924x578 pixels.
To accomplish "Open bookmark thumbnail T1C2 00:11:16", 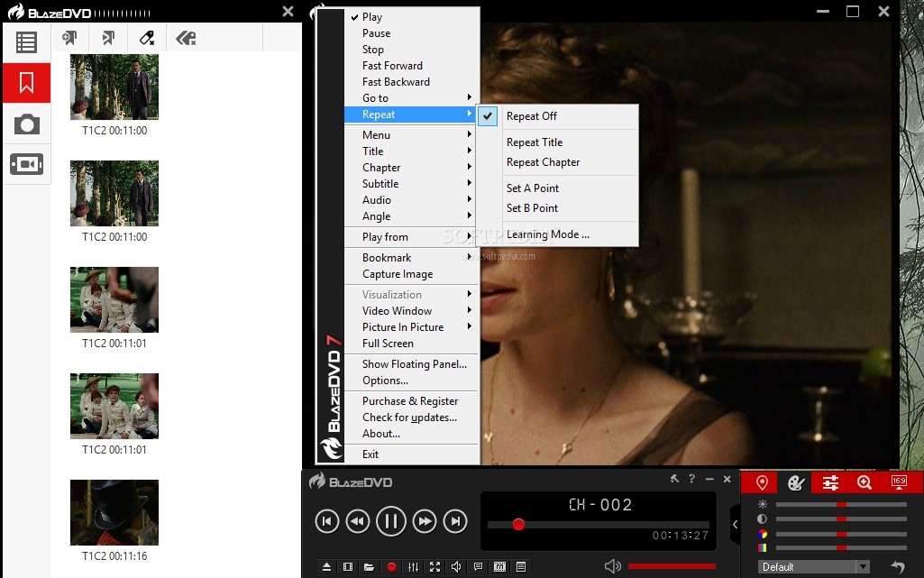I will click(x=114, y=512).
